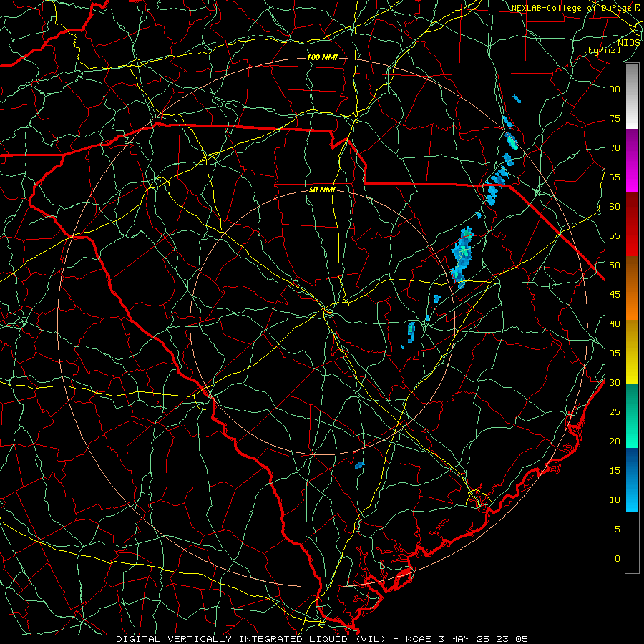Click the 25 value on the color scale
The width and height of the screenshot is (644, 644).
click(615, 412)
